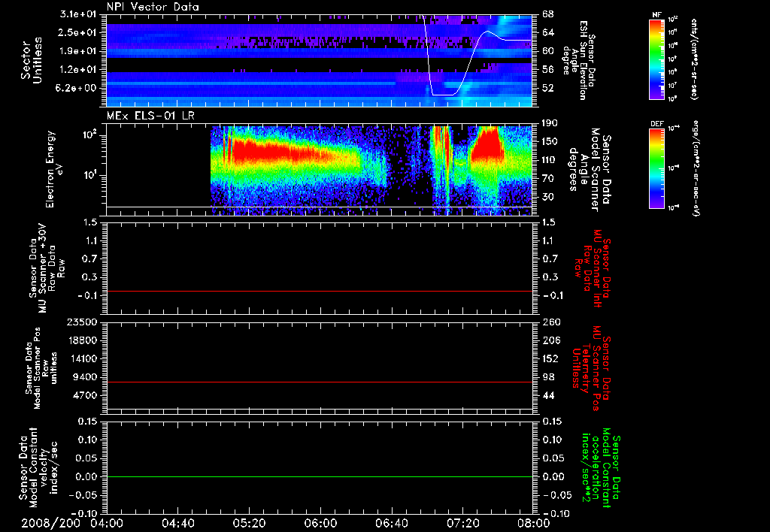
Task: Click the '06:00' time tick label
Action: 320,523
